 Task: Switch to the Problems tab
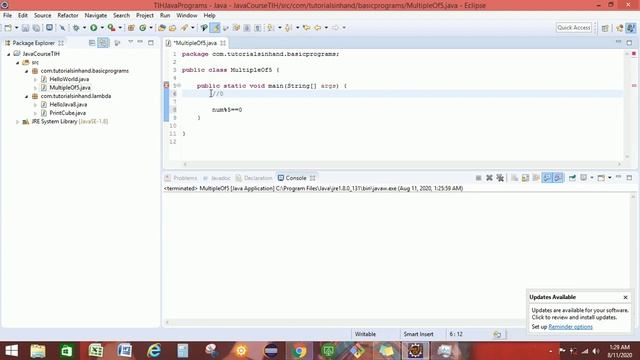click(181, 178)
